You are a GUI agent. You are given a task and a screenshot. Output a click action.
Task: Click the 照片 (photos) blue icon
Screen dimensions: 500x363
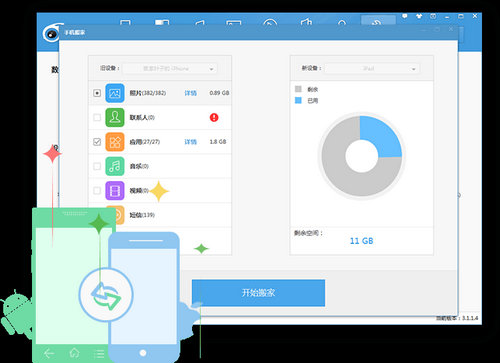pyautogui.click(x=115, y=93)
